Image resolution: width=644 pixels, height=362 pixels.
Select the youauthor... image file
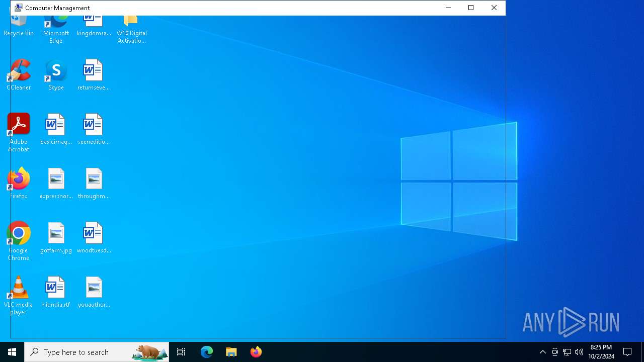click(x=94, y=292)
